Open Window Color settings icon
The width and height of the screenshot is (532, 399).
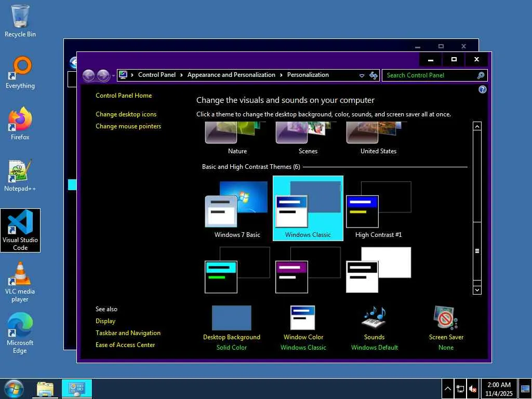pos(303,318)
